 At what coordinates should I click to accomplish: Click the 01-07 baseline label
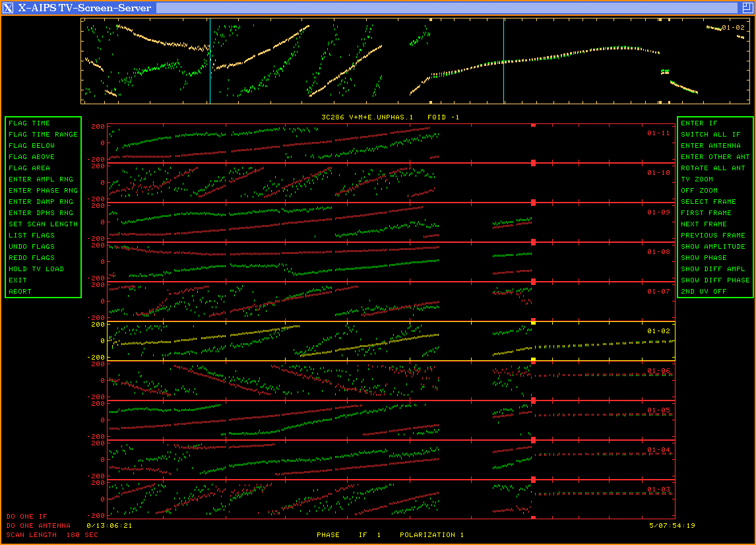click(658, 292)
